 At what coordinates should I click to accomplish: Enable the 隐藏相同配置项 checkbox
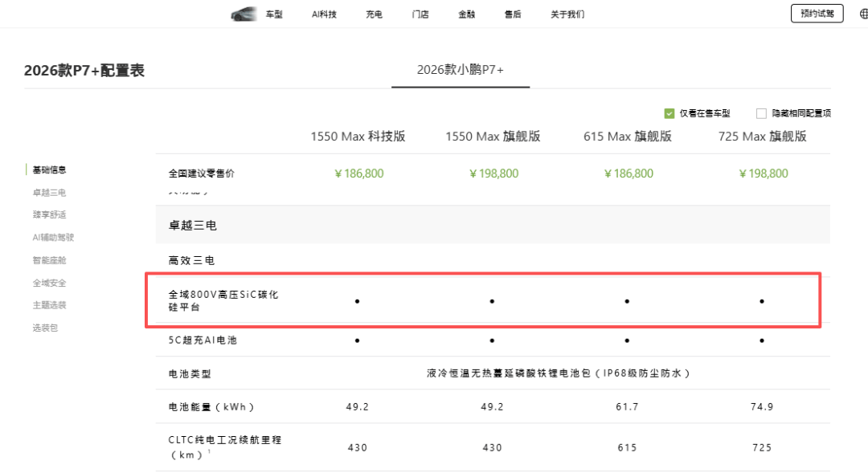761,113
